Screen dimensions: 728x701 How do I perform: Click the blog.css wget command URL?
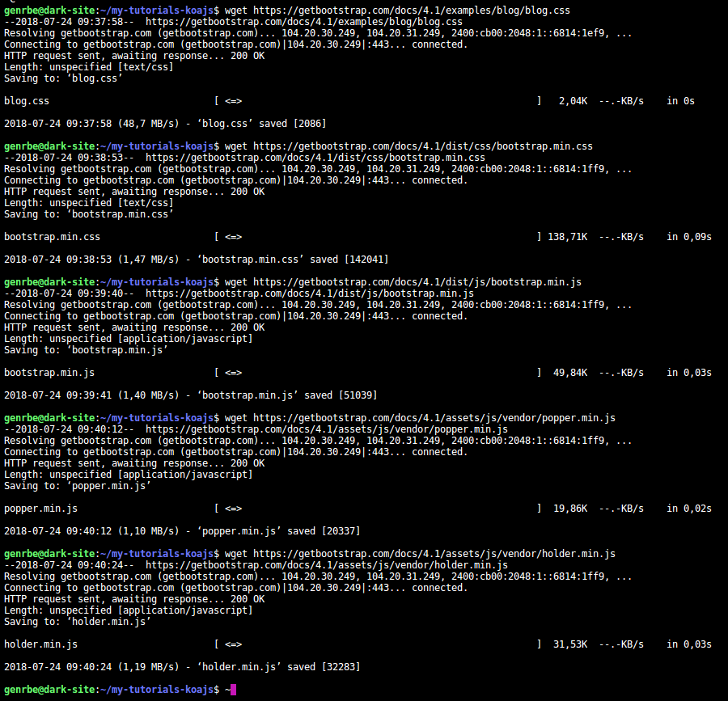[x=412, y=11]
